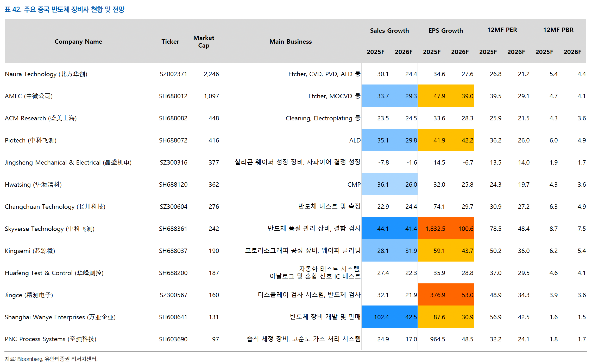Click the Main Business column header
This screenshot has width=592, height=364.
[x=290, y=42]
